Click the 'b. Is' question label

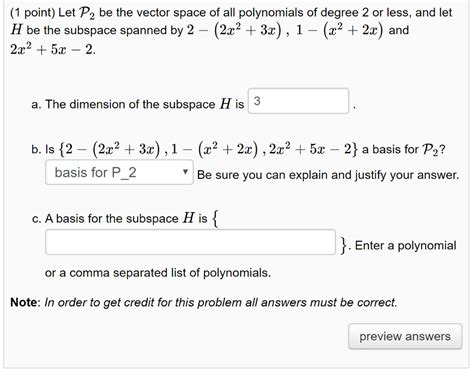tap(43, 149)
